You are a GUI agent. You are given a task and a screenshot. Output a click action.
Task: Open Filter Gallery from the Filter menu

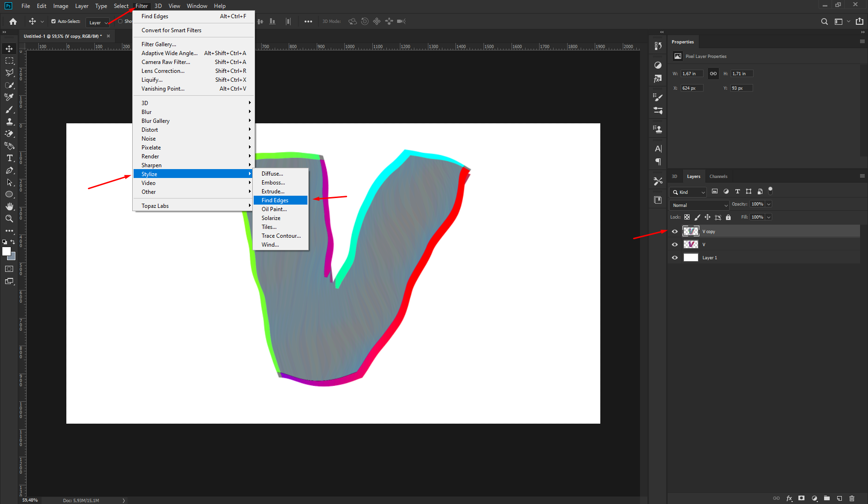click(193, 44)
